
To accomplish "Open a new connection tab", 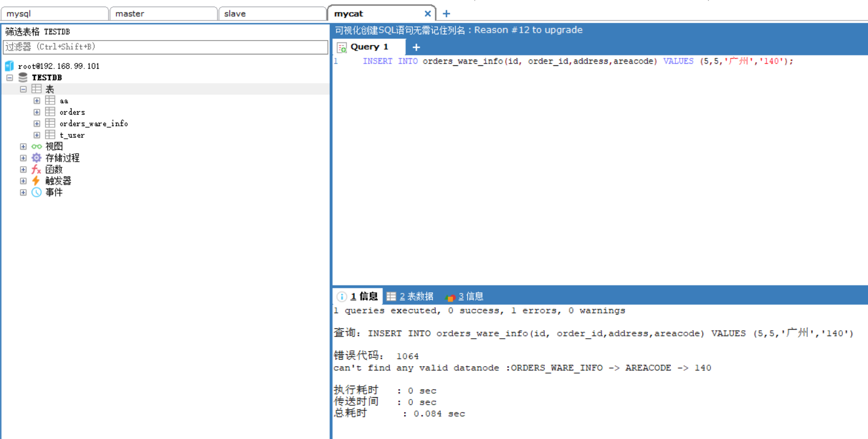I will (x=447, y=14).
